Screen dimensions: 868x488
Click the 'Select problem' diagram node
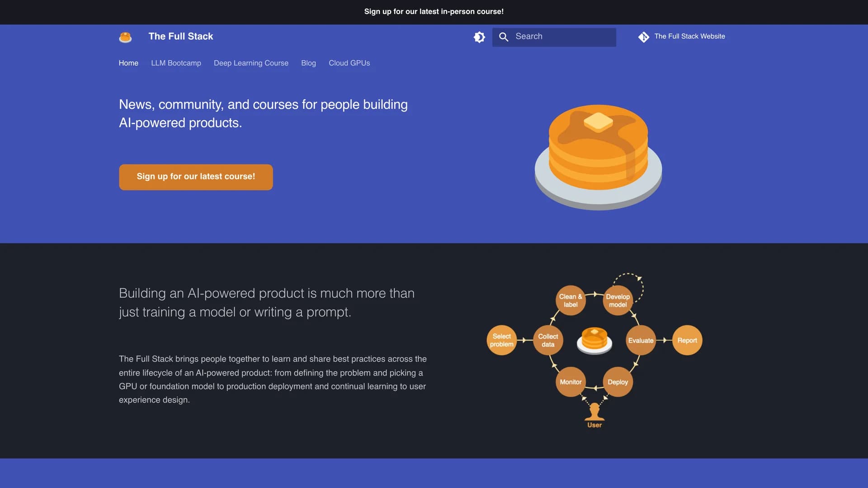[x=501, y=340]
